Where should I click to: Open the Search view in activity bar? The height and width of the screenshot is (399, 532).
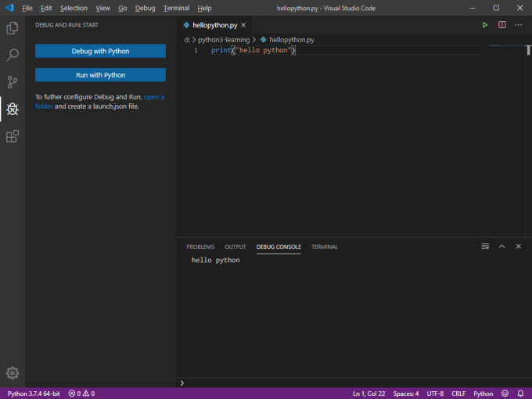tap(13, 55)
